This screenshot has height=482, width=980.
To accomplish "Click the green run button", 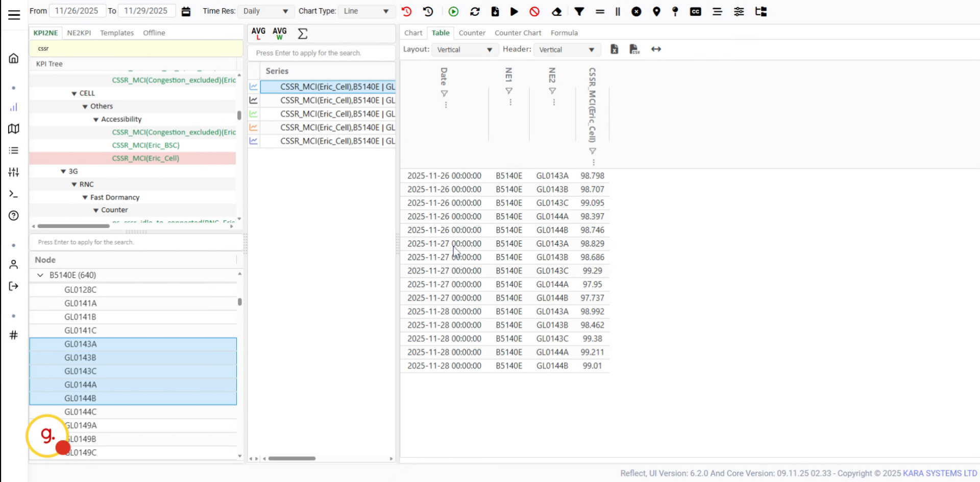I will (453, 11).
